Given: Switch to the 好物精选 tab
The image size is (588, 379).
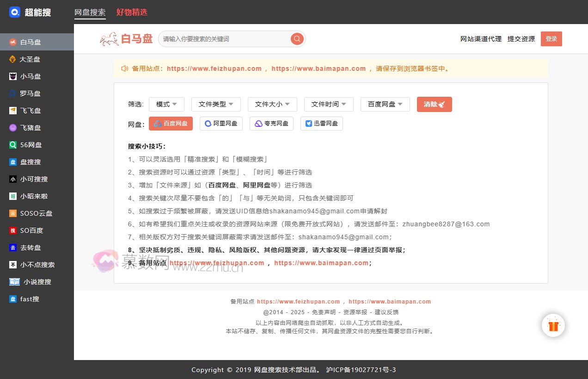Looking at the screenshot, I should 132,12.
